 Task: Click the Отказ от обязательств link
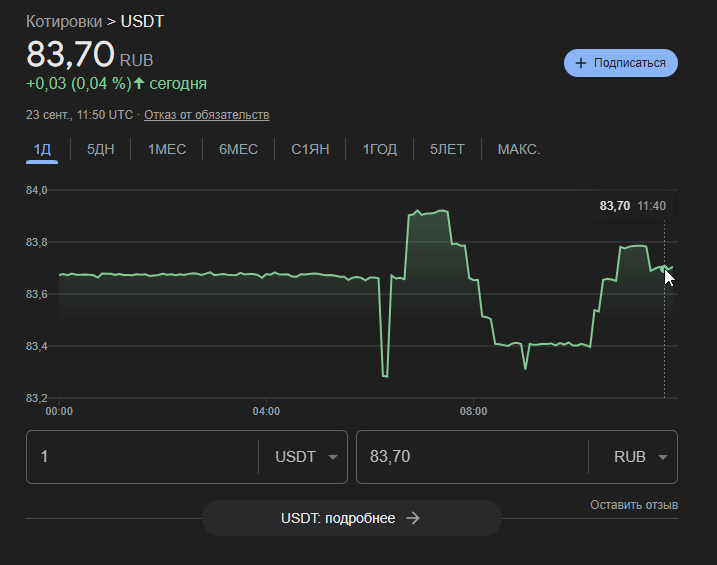point(206,115)
